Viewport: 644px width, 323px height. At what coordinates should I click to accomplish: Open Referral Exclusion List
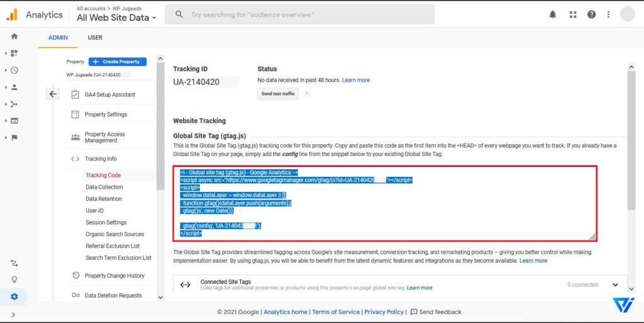tap(113, 246)
